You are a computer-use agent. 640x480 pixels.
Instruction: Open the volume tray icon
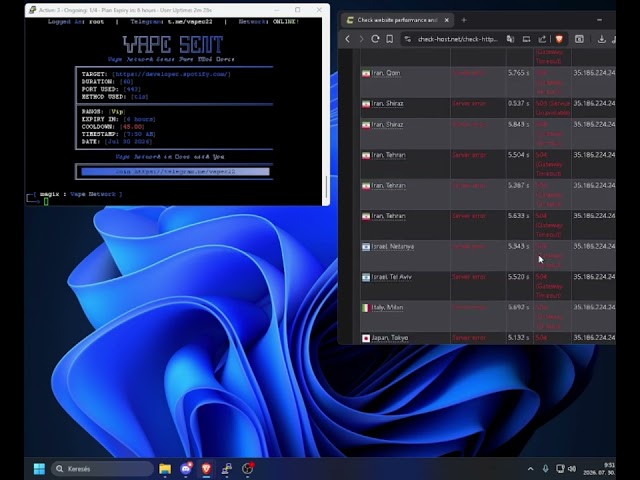572,469
